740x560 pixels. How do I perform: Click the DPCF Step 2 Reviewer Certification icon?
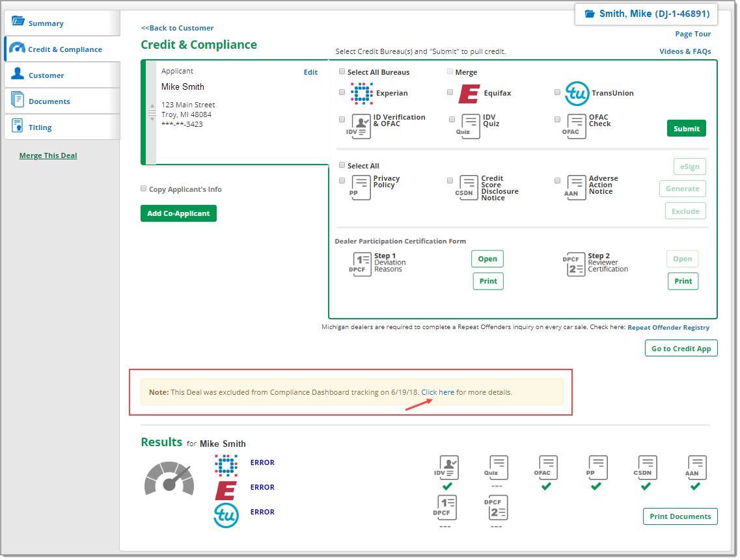[574, 263]
